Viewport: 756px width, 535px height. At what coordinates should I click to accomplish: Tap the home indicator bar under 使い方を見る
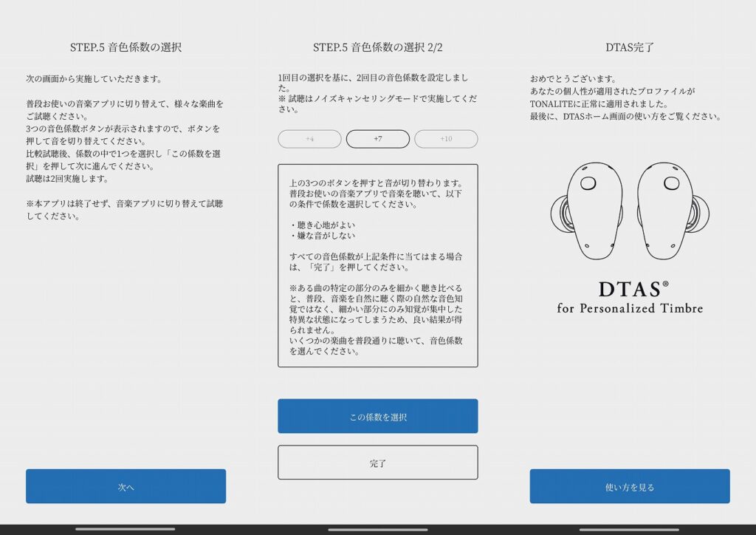629,529
